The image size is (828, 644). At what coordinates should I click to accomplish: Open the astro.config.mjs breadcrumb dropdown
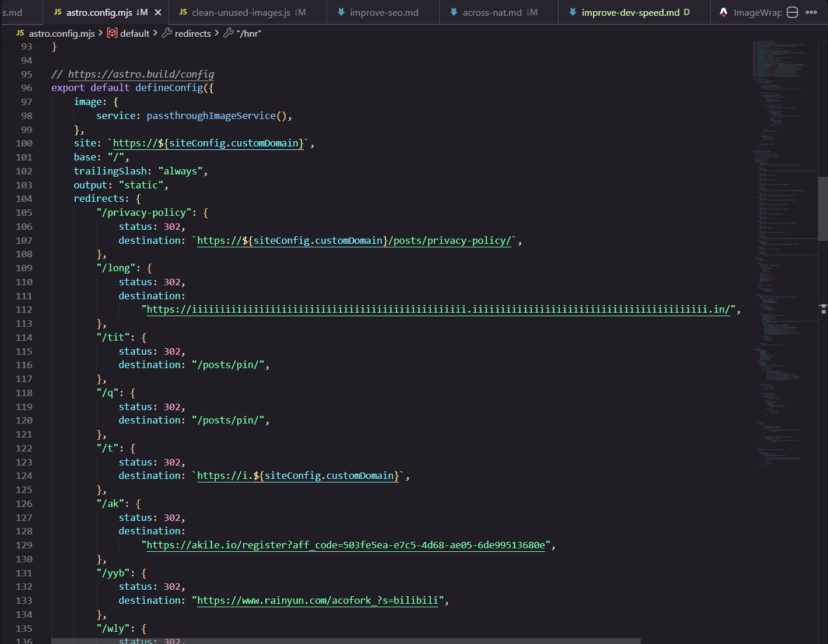point(61,33)
